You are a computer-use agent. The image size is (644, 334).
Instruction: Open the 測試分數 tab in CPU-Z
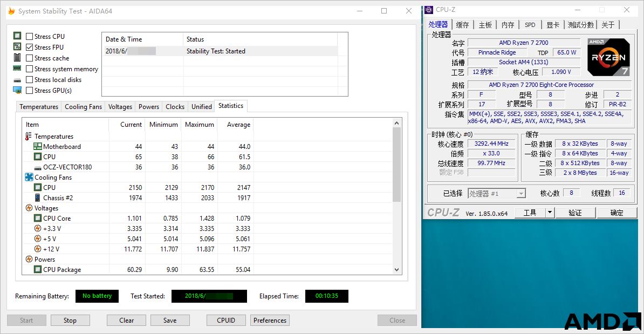click(581, 25)
